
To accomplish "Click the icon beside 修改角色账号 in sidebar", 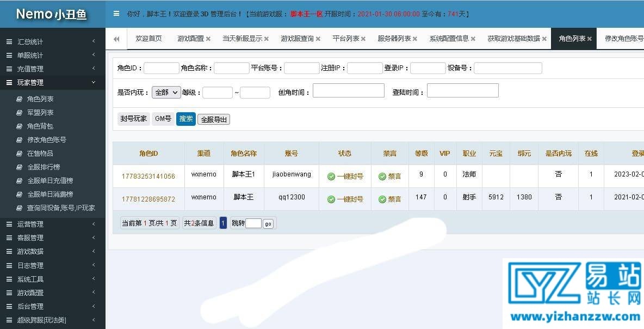I will [x=19, y=140].
